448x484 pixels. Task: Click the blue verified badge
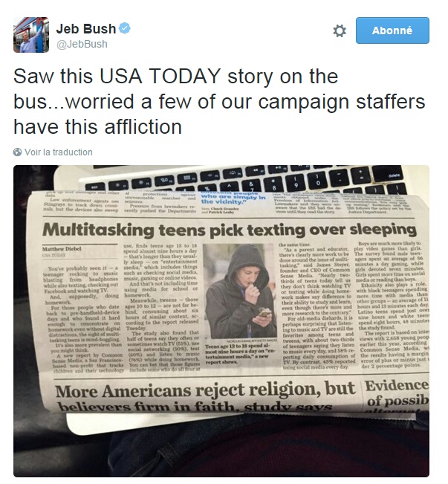(125, 28)
